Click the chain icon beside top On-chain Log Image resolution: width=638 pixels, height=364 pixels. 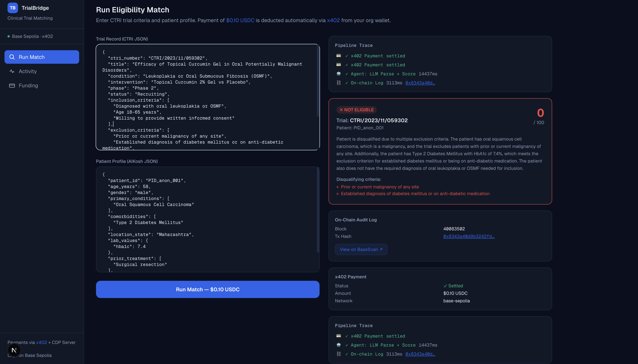click(338, 83)
